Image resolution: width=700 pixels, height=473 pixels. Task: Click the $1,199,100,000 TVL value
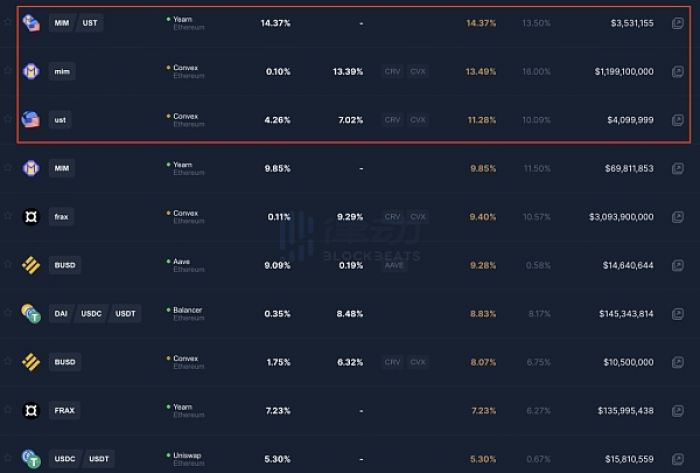coord(624,71)
